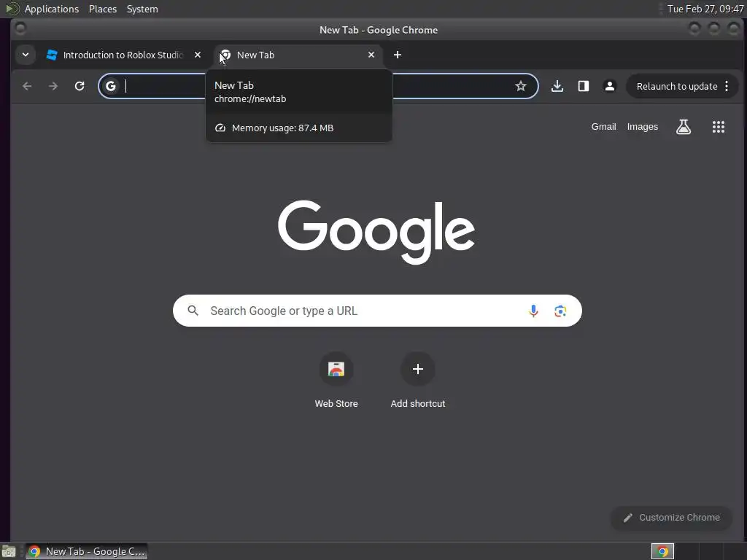Viewport: 747px width, 560px height.
Task: Open Gmail link
Action: point(603,127)
